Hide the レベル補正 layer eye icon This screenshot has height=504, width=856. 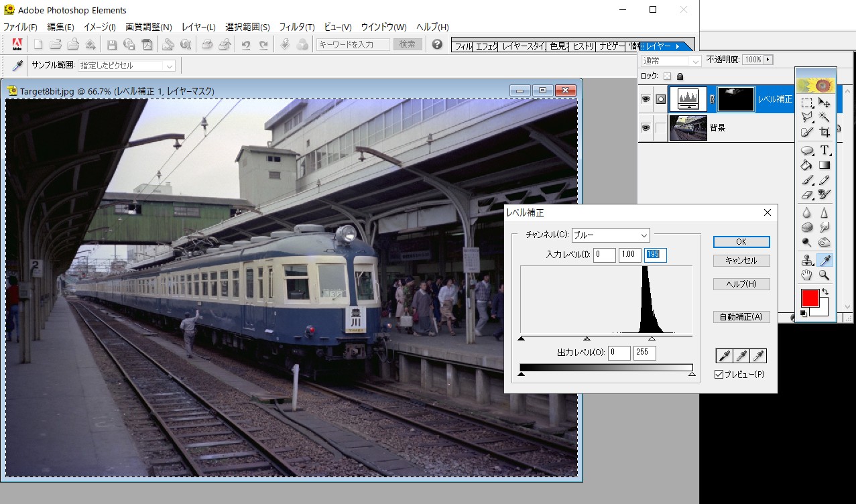pyautogui.click(x=646, y=99)
